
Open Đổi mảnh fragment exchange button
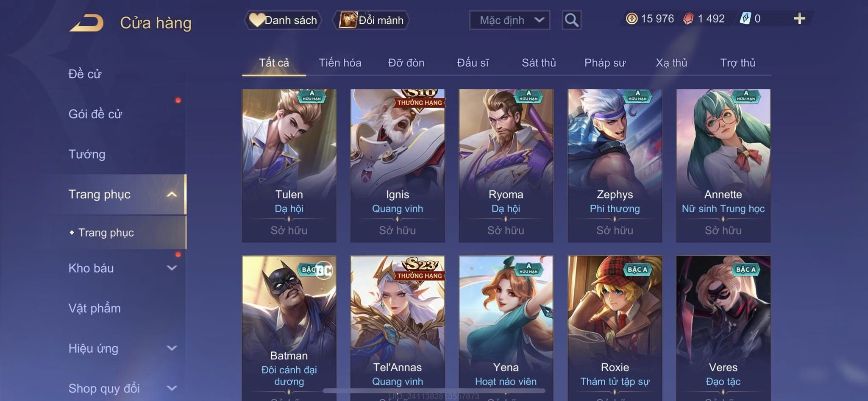coord(371,20)
